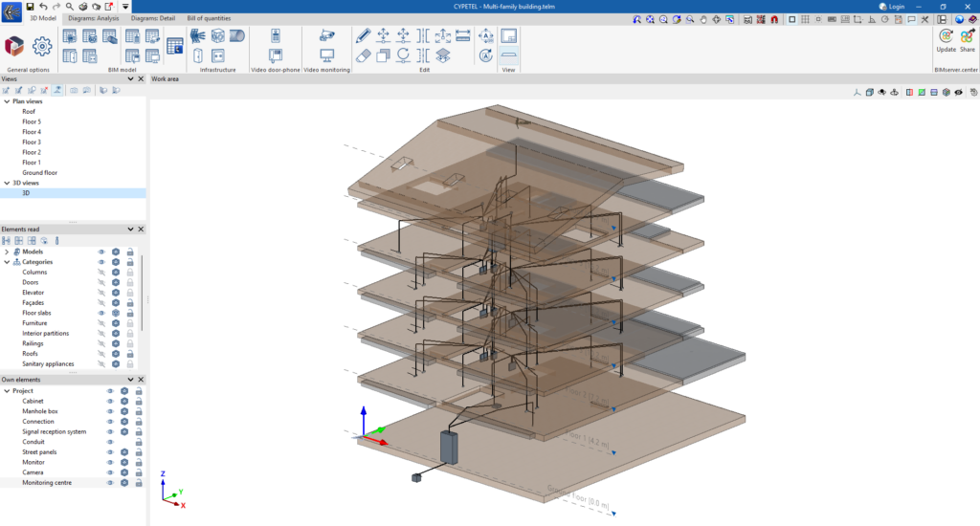Image resolution: width=980 pixels, height=526 pixels.
Task: Switch to the Diagrams: Analysis tab
Action: [x=93, y=18]
